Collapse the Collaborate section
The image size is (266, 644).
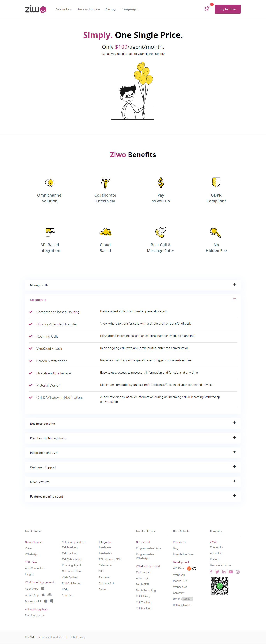click(x=133, y=299)
